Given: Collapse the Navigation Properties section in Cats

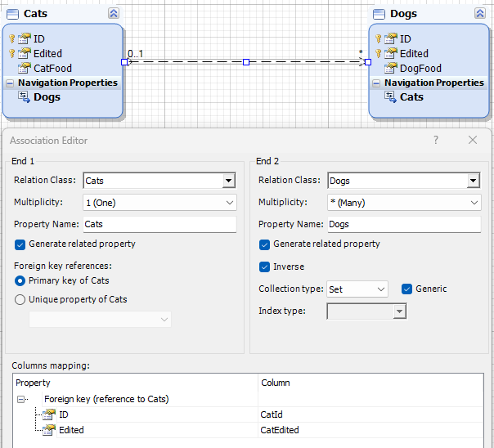Looking at the screenshot, I should (10, 83).
